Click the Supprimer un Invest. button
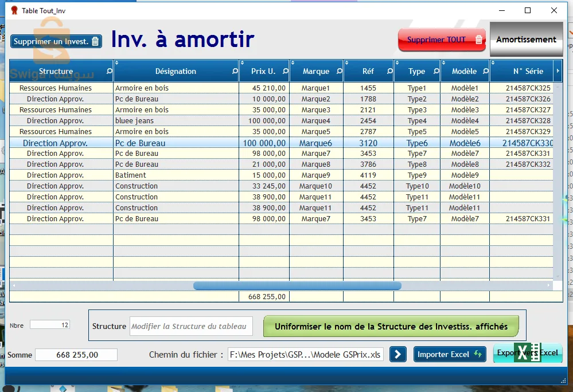 pyautogui.click(x=56, y=41)
